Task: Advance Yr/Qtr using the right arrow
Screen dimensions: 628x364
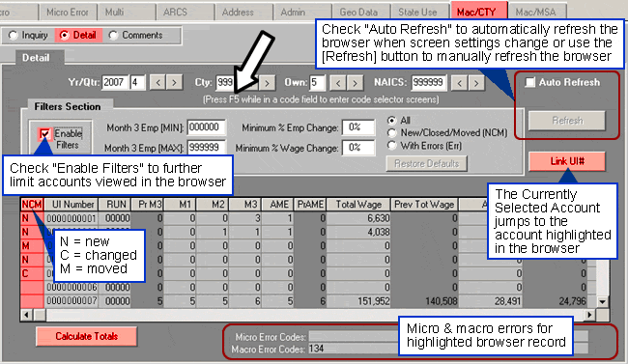Action: (174, 83)
